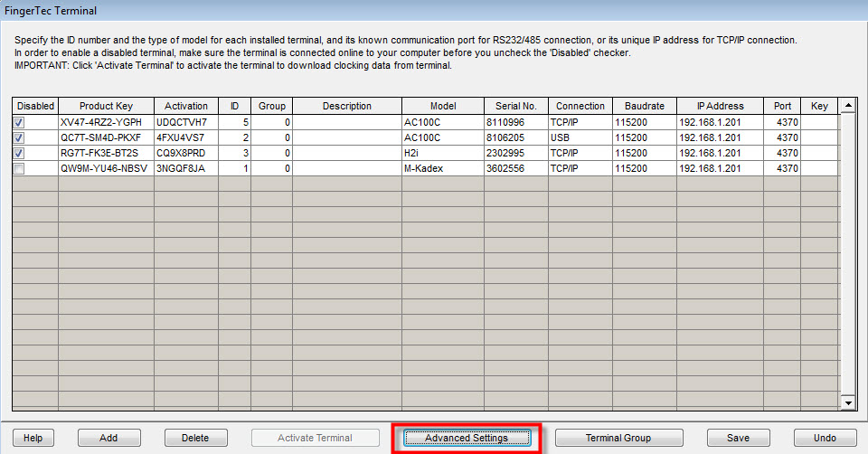This screenshot has width=868, height=454.
Task: Select AC100C model in serial 8110996 row
Action: pyautogui.click(x=443, y=122)
